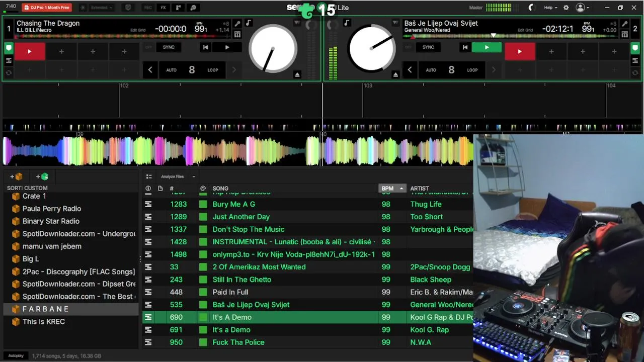Click the key note icon on deck 1
Image resolution: width=644 pixels, height=362 pixels.
[x=248, y=23]
